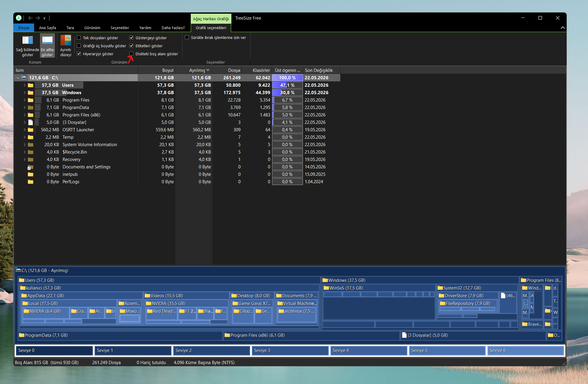
Task: Sort by the Son Değişiklik column header
Action: [322, 70]
